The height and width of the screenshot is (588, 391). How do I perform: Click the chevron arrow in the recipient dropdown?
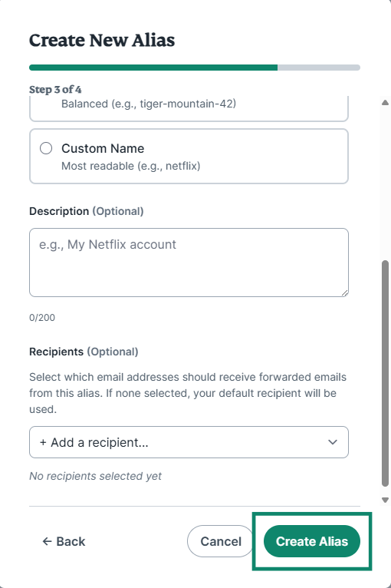333,442
